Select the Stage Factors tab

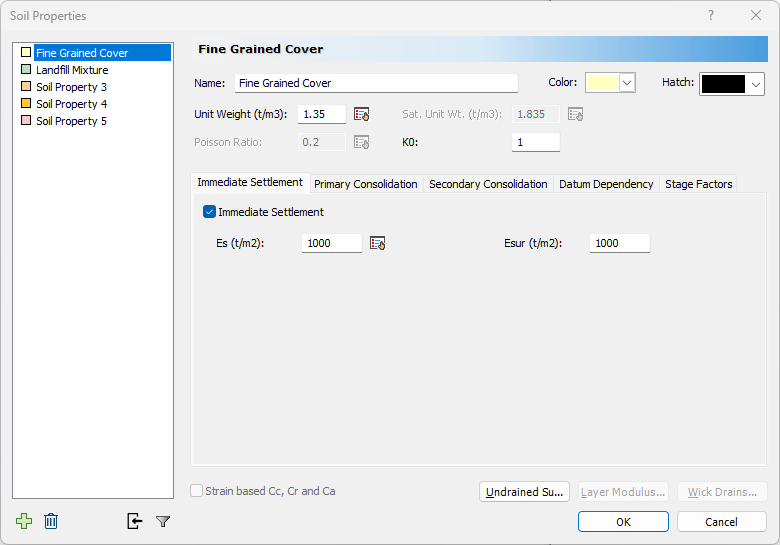(698, 184)
